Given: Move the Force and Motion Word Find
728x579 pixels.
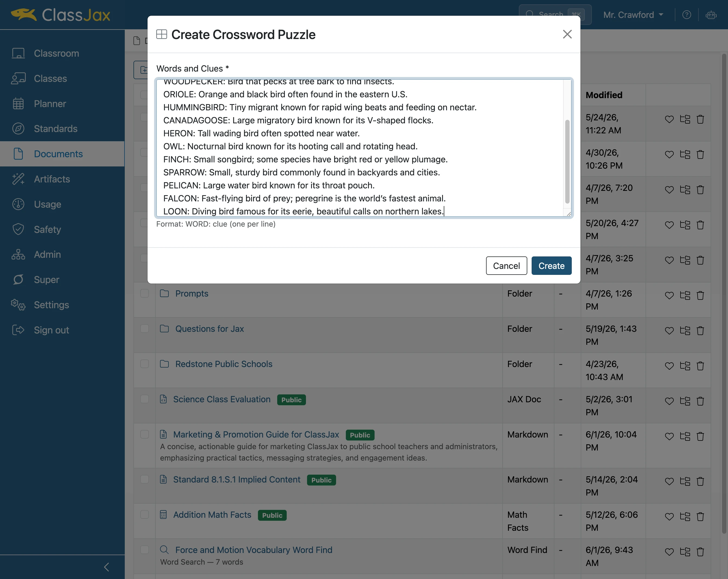Looking at the screenshot, I should (685, 552).
